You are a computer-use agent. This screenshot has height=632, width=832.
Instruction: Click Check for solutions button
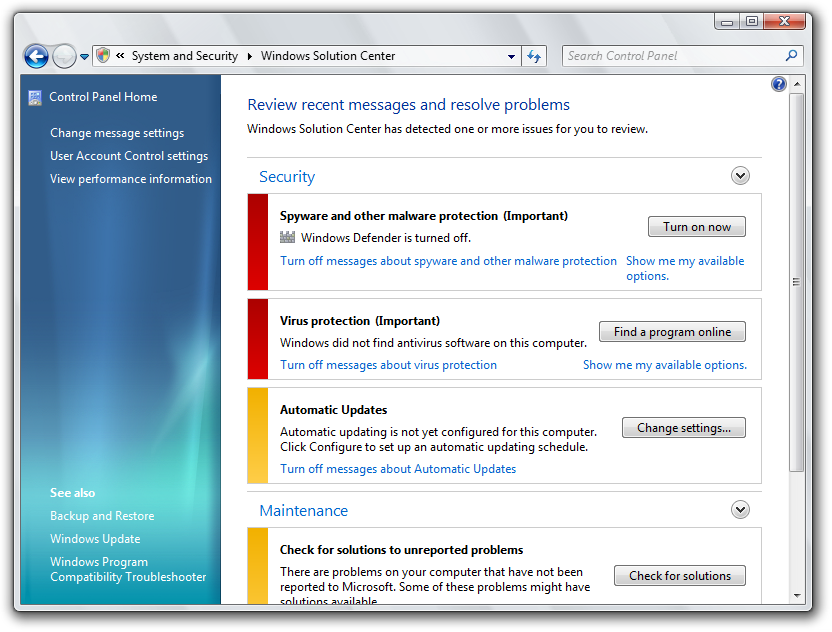tap(680, 576)
